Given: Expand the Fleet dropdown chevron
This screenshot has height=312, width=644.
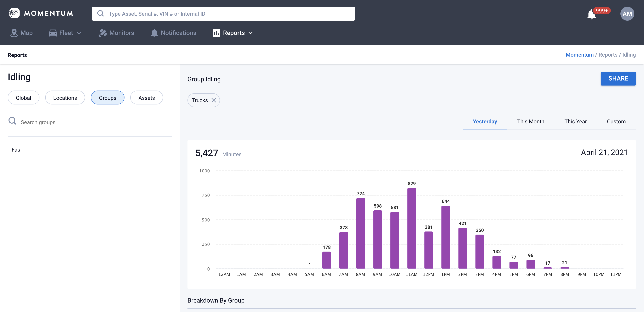Looking at the screenshot, I should pos(79,33).
